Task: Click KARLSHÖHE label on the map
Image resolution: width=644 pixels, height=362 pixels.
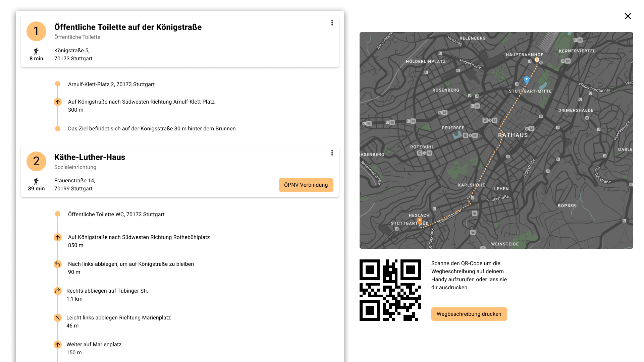Action: (x=472, y=185)
